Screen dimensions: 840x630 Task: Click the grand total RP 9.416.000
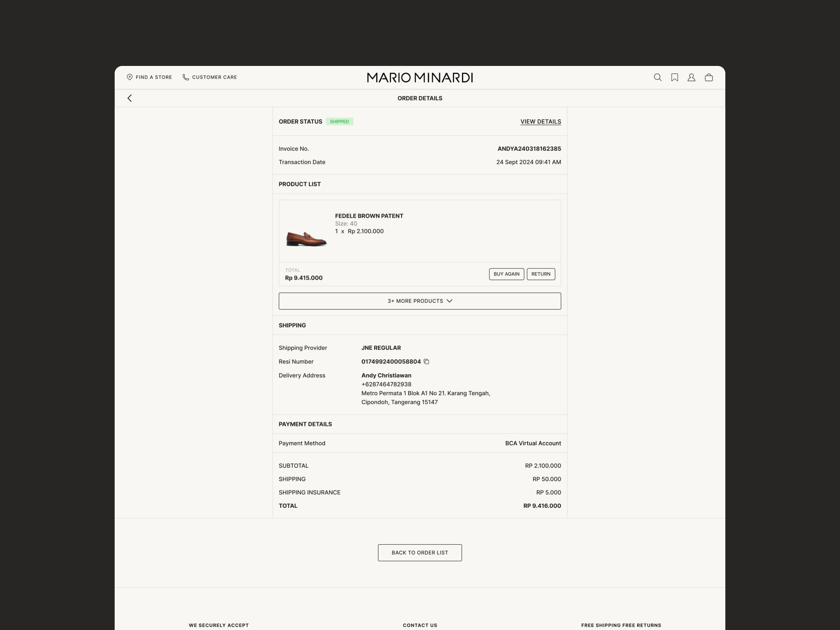542,506
